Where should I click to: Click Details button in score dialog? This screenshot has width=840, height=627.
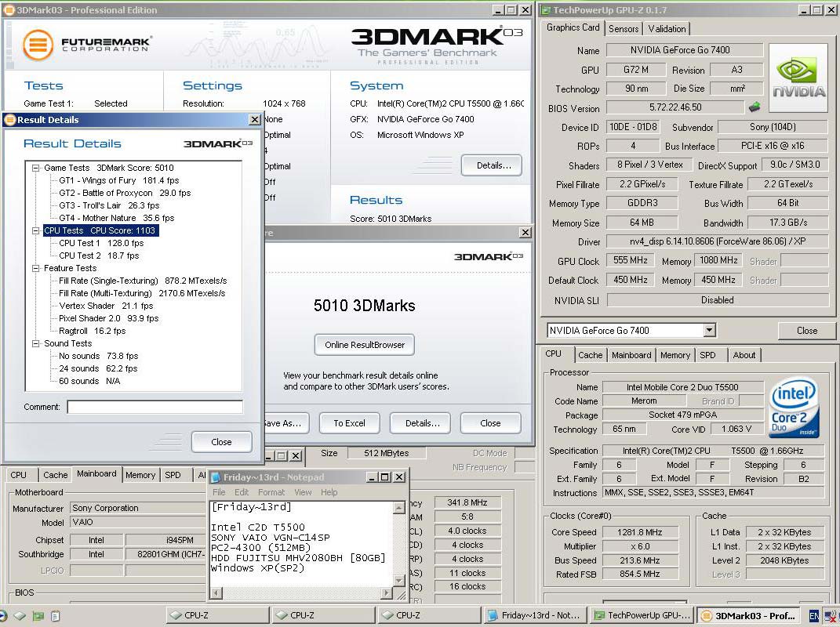click(x=422, y=423)
